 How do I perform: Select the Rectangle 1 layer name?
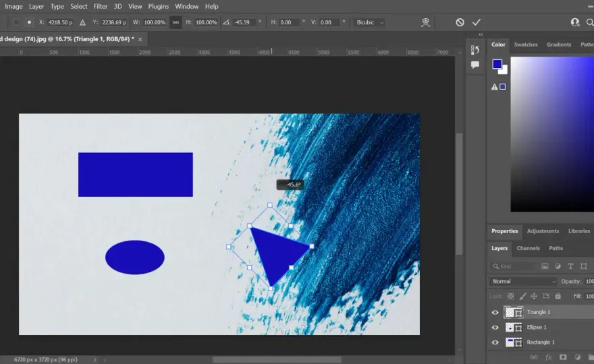pyautogui.click(x=541, y=342)
